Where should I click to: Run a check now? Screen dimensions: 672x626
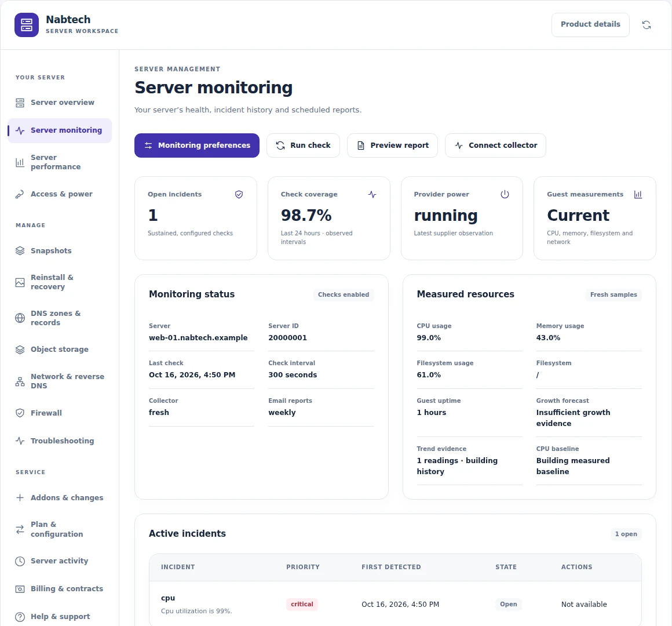point(303,145)
